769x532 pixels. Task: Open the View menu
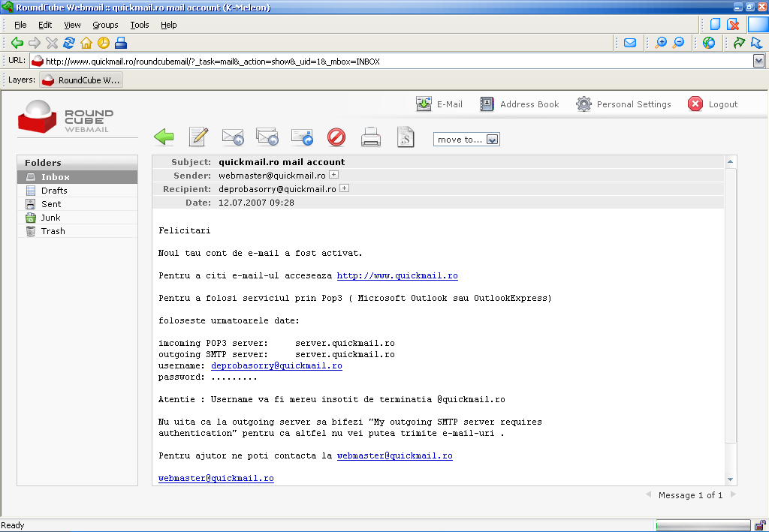pos(72,25)
